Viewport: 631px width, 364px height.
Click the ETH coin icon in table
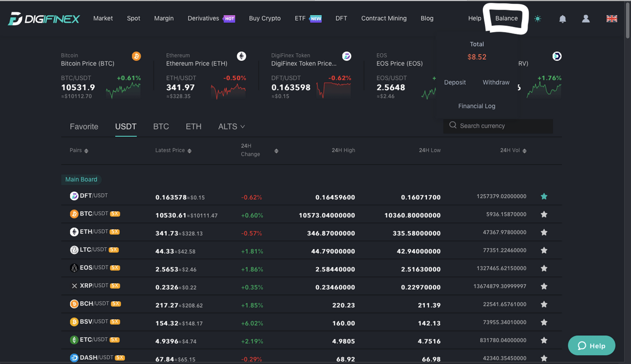click(x=74, y=232)
